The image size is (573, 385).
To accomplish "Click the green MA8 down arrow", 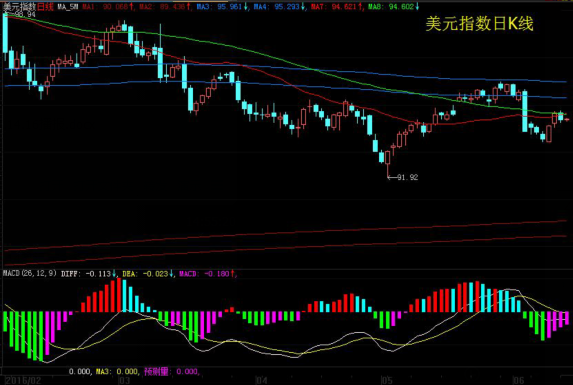I will [417, 7].
